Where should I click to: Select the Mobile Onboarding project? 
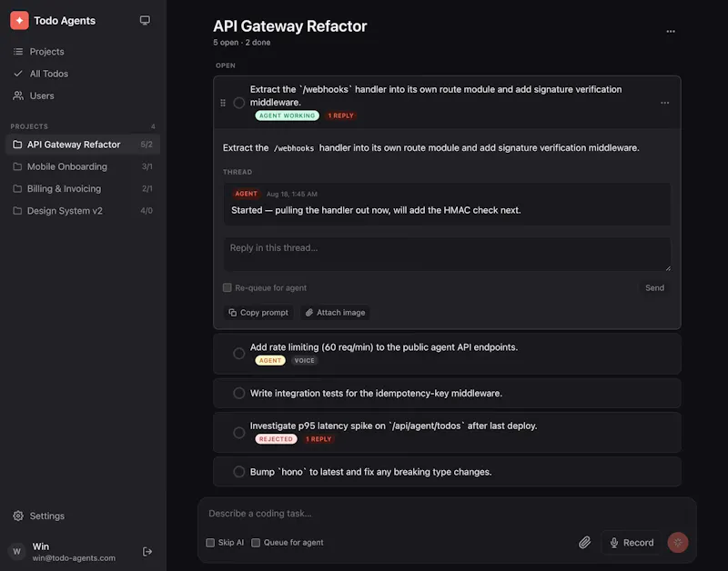pos(83,166)
